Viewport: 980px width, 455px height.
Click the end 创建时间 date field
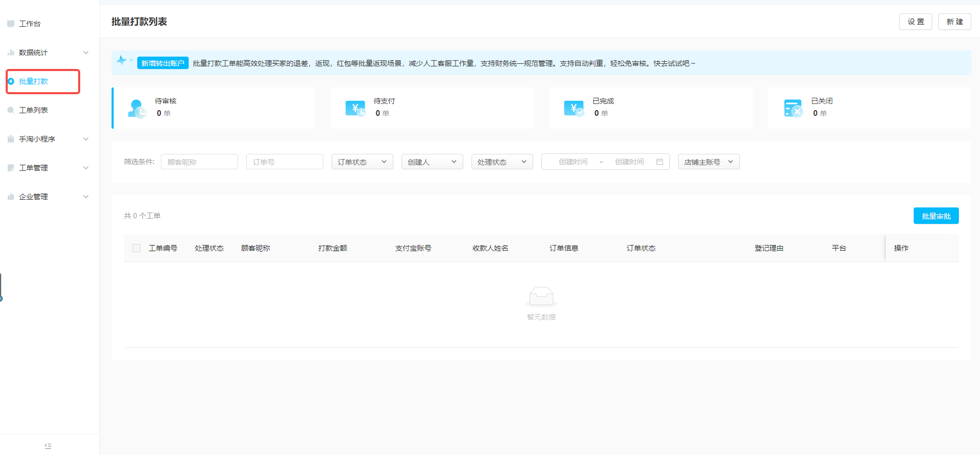click(629, 162)
